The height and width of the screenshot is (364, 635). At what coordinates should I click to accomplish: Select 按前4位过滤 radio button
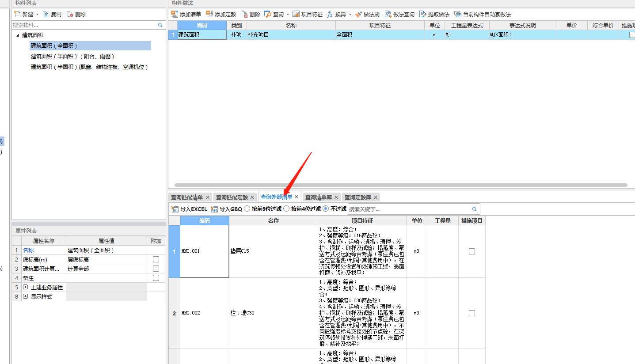(x=286, y=209)
